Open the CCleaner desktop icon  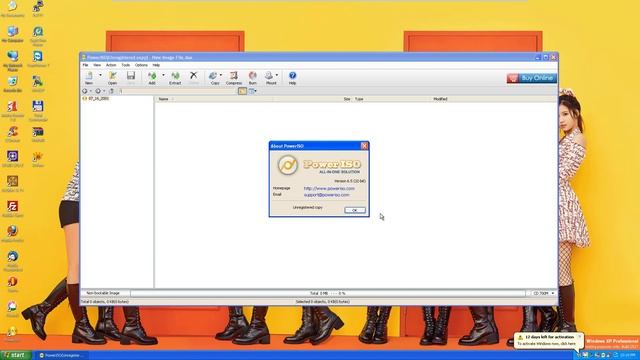click(x=13, y=134)
